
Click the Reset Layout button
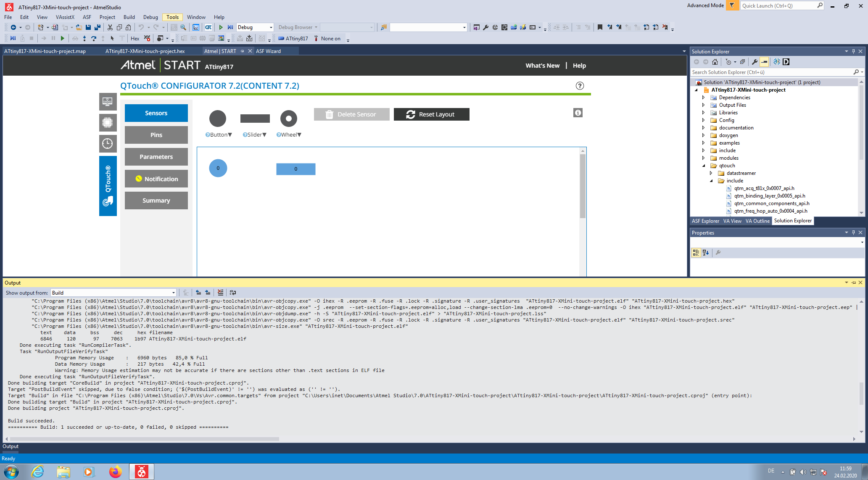(431, 114)
